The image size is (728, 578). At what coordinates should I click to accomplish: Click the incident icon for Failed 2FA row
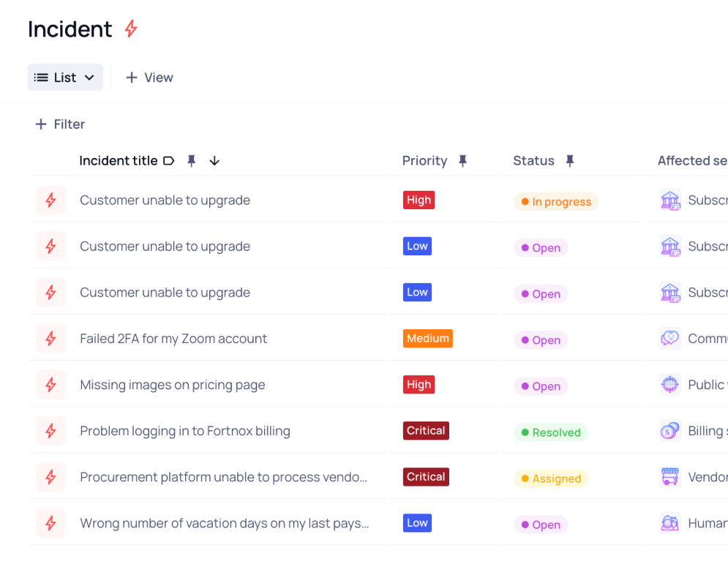pyautogui.click(x=50, y=339)
